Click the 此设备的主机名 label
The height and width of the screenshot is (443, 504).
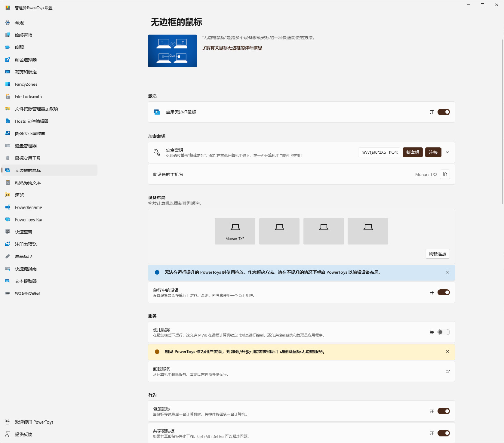[x=168, y=175]
